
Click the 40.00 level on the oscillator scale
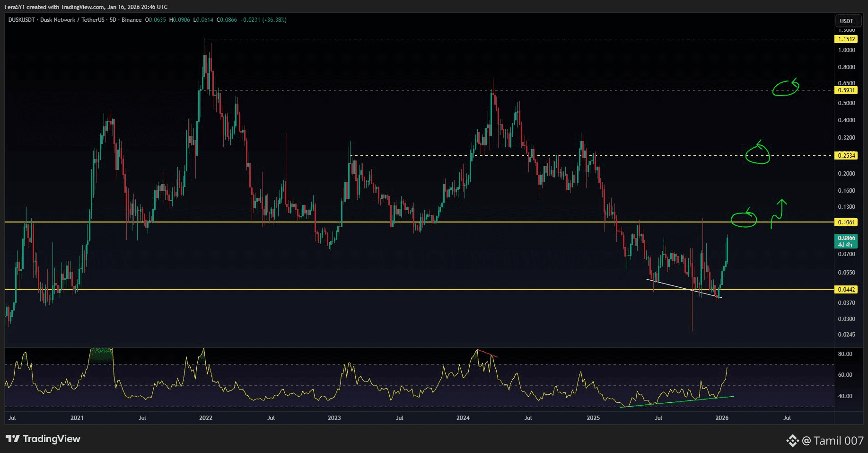click(x=845, y=396)
